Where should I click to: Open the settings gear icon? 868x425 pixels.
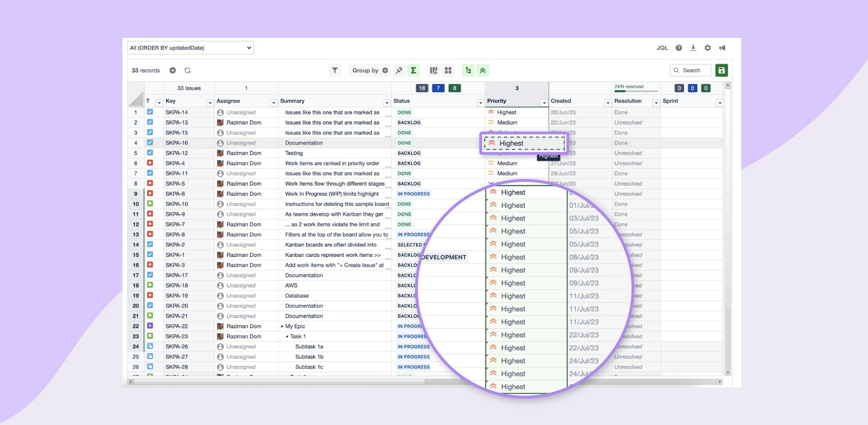pos(707,48)
